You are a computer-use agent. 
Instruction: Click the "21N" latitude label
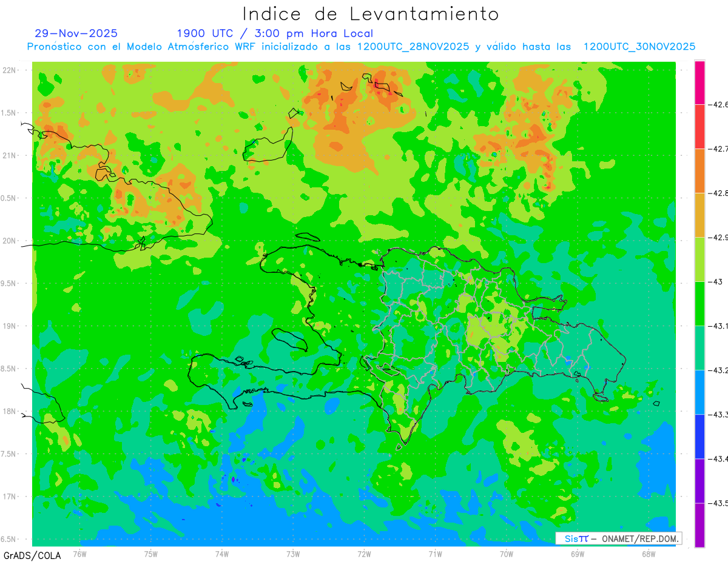[x=9, y=155]
